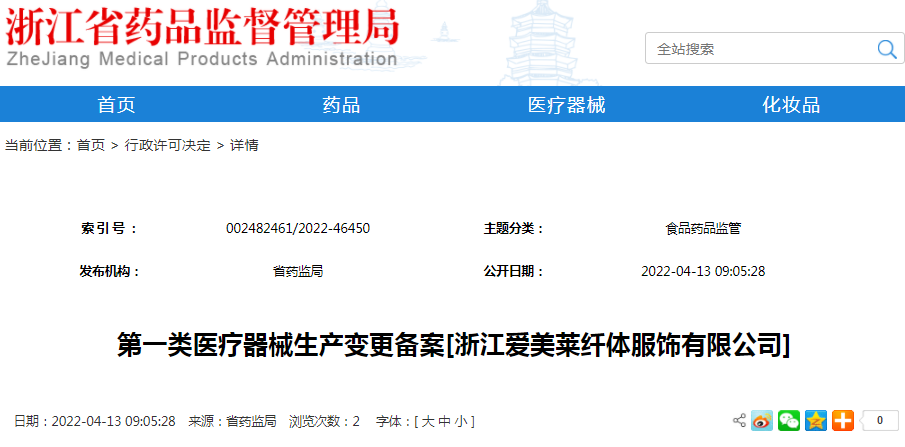Open the 化妆品 navigation tab
The image size is (905, 447).
[x=791, y=105]
